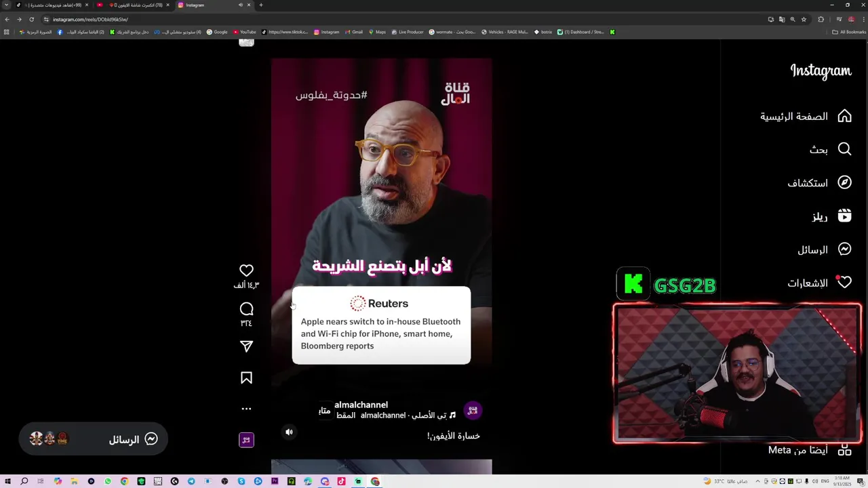Open Instagram Search (بحث)
868x488 pixels.
point(831,149)
